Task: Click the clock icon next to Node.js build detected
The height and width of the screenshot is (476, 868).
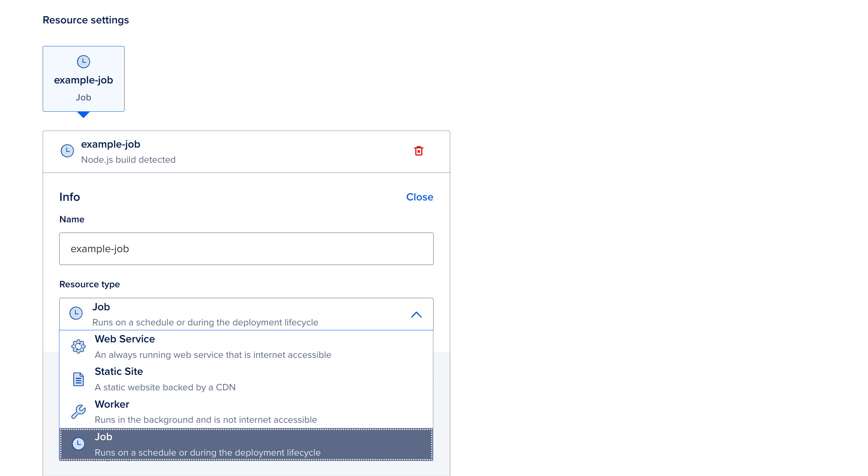Action: coord(67,151)
